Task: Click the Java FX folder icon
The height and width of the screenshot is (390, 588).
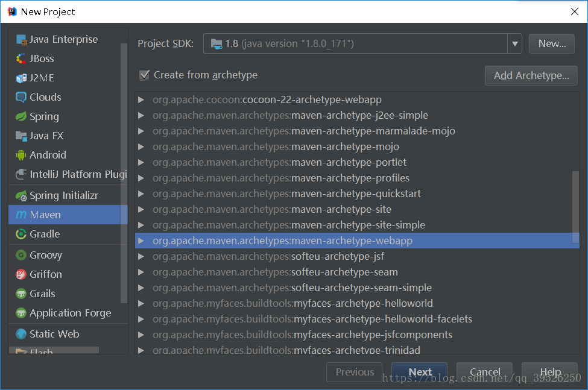Action: click(21, 136)
